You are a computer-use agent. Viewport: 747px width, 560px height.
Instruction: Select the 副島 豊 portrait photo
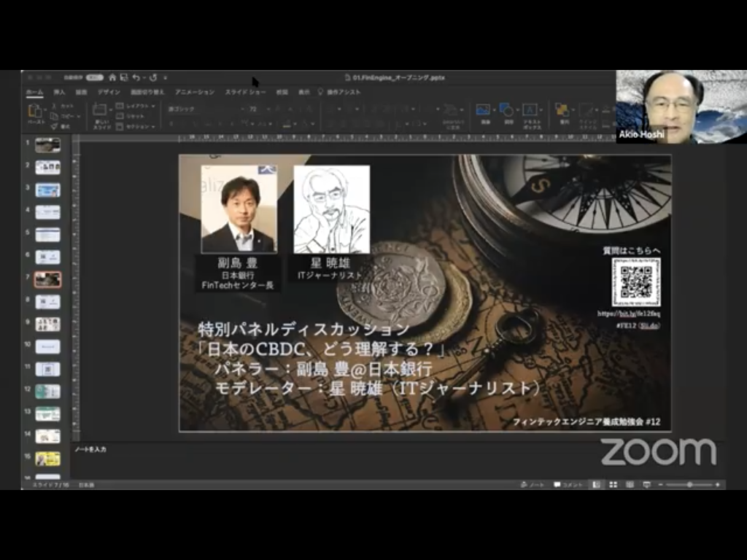pos(239,209)
